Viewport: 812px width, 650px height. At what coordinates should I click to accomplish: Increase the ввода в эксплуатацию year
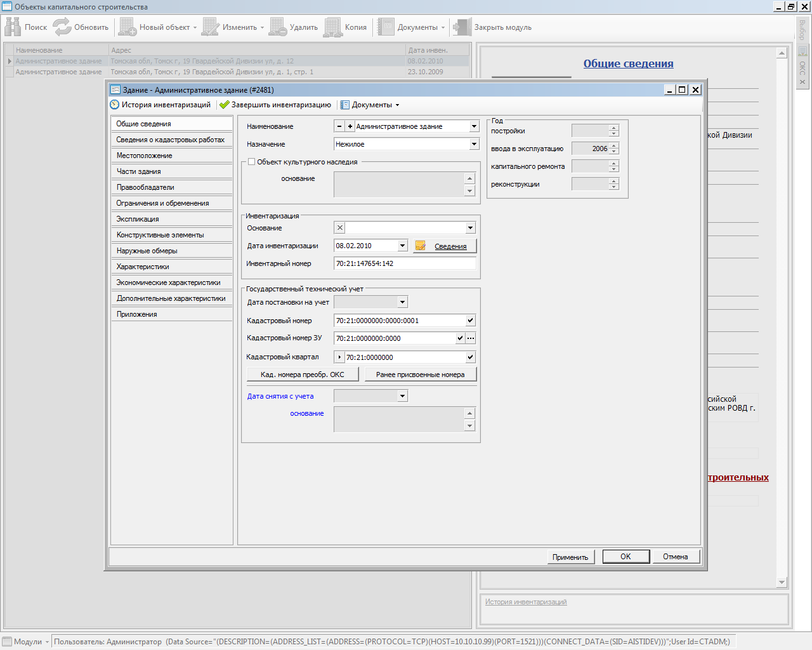pos(613,145)
